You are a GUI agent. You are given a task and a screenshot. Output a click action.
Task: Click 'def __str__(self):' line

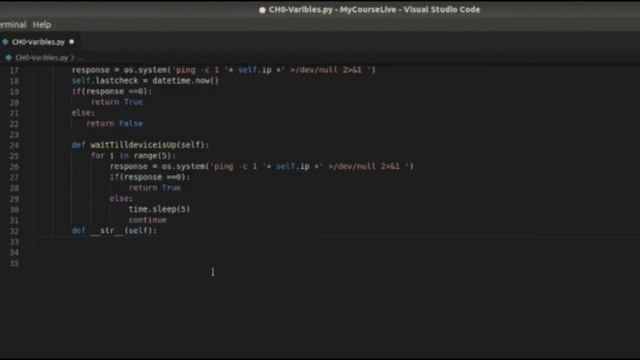[x=114, y=231]
